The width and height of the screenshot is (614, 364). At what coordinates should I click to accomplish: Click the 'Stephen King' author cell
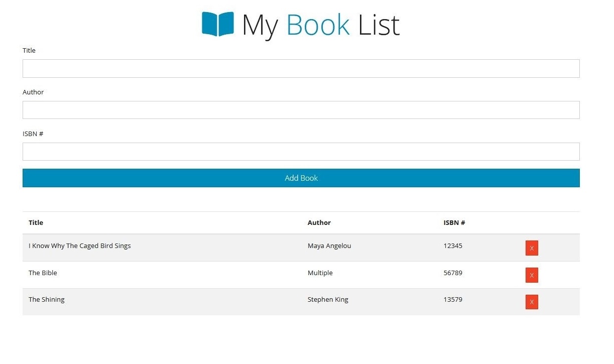point(328,299)
